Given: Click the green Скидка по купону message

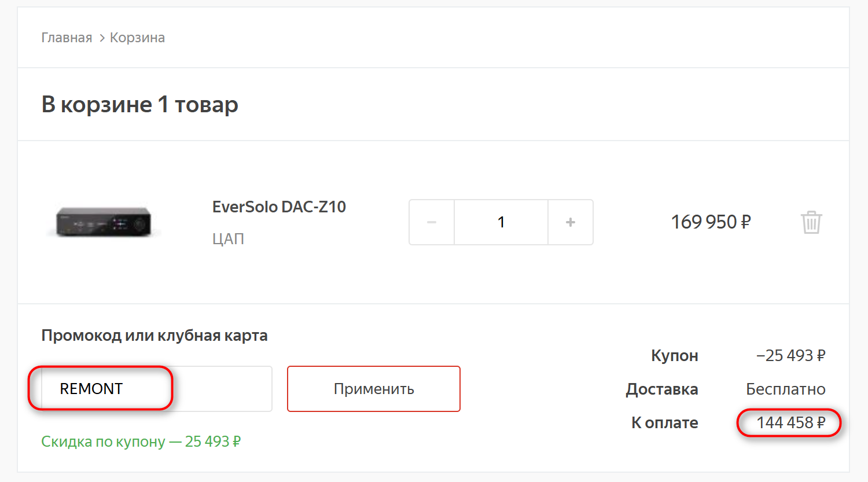Looking at the screenshot, I should point(141,441).
